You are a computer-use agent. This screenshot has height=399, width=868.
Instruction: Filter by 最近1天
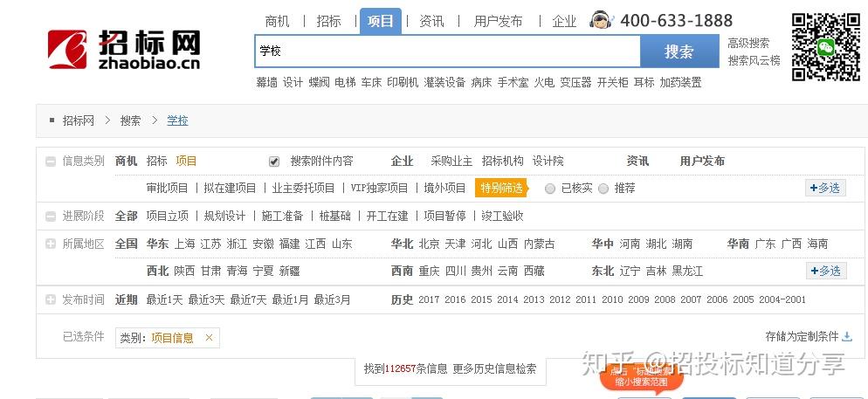pos(164,300)
